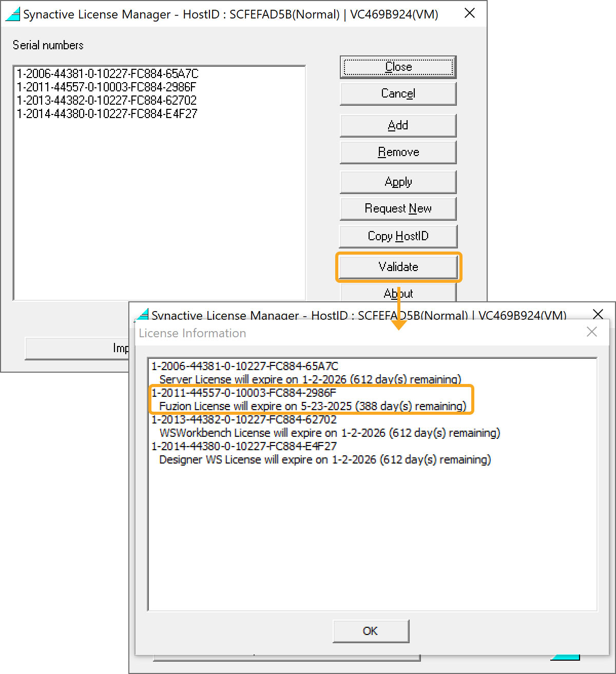Click the Designer WS License expiry line
The width and height of the screenshot is (616, 674).
click(325, 459)
